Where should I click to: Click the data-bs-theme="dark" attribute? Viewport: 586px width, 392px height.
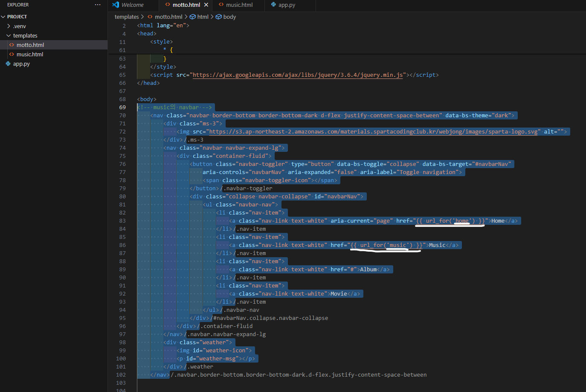(478, 116)
